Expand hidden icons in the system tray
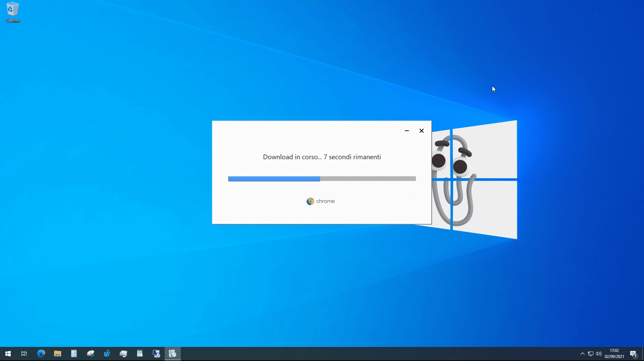This screenshot has height=361, width=644. (x=583, y=354)
